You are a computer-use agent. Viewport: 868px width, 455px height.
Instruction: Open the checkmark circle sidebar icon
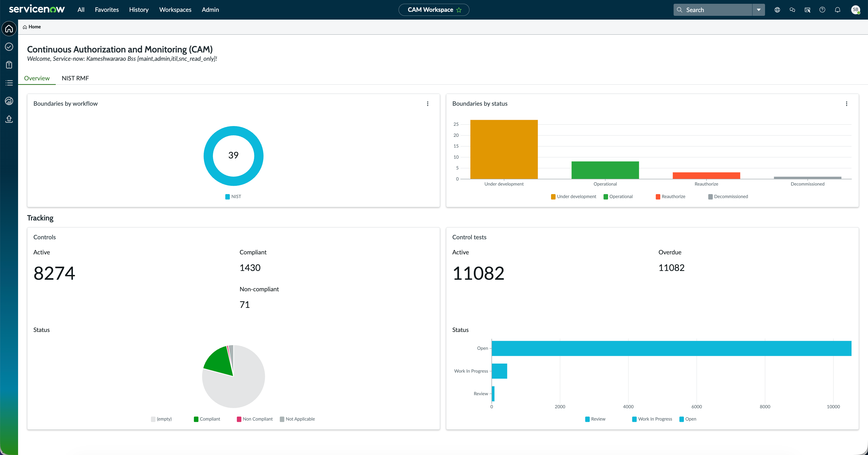coord(9,47)
